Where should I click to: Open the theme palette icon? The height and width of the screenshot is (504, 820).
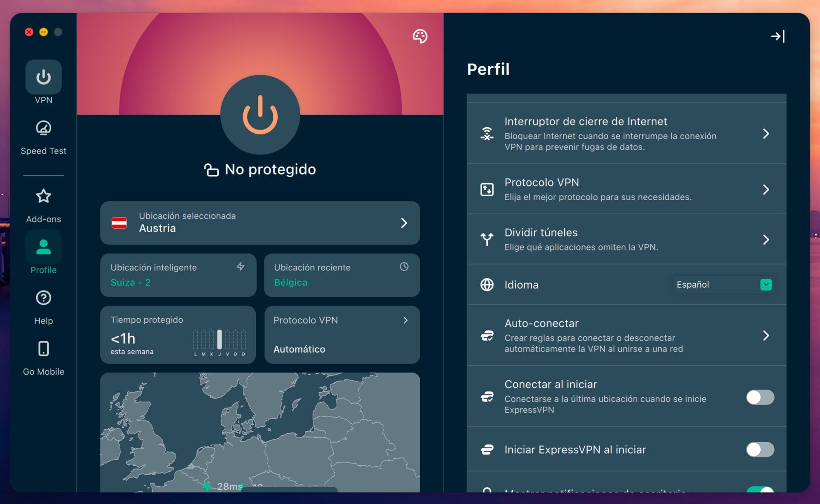click(x=420, y=36)
